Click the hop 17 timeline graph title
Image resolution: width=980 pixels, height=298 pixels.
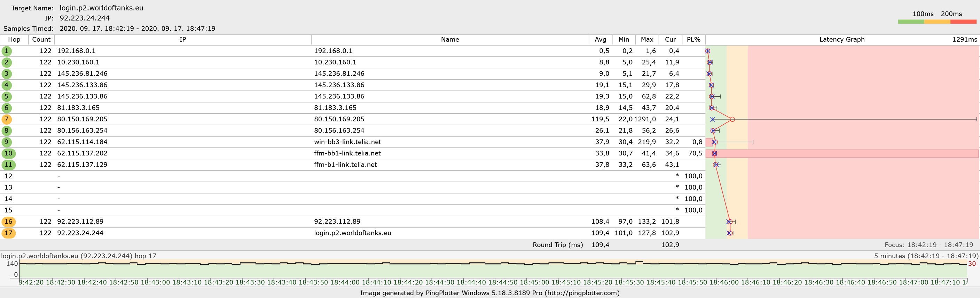pos(78,256)
